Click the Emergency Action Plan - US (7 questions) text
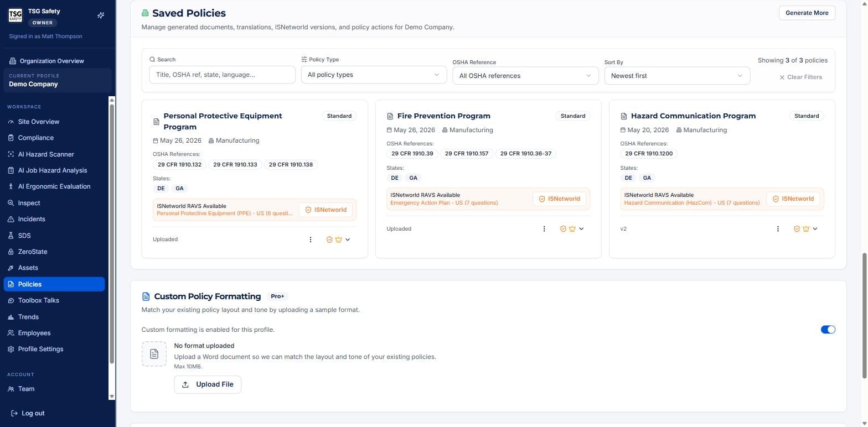Screen dimensions: 868x427 (444, 203)
